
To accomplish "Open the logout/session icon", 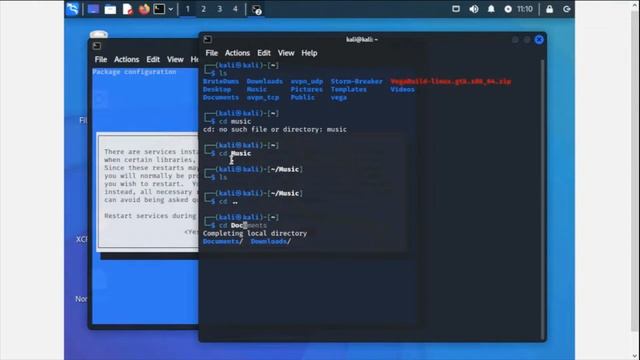I will 567,9.
